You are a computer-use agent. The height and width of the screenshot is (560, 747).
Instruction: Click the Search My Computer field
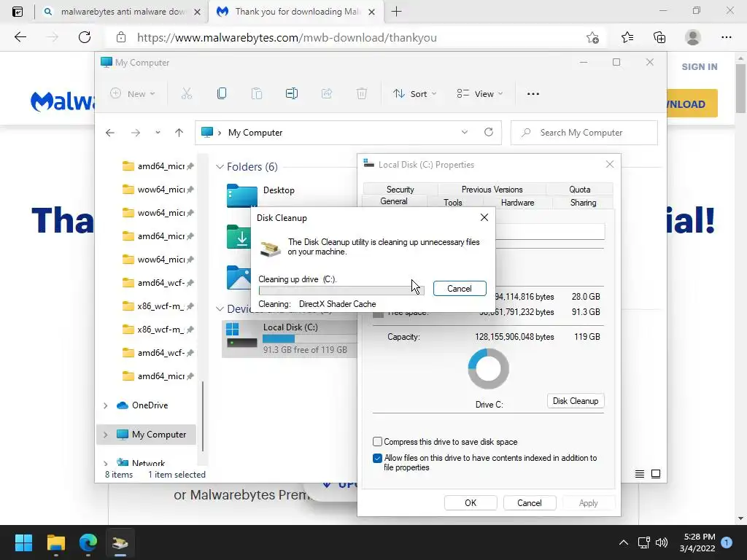(584, 133)
